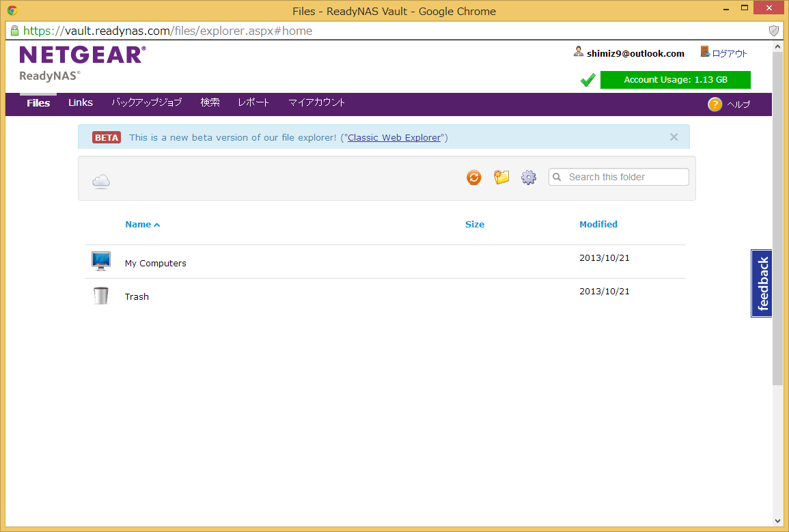
Task: Click the cloud home icon
Action: [x=101, y=181]
